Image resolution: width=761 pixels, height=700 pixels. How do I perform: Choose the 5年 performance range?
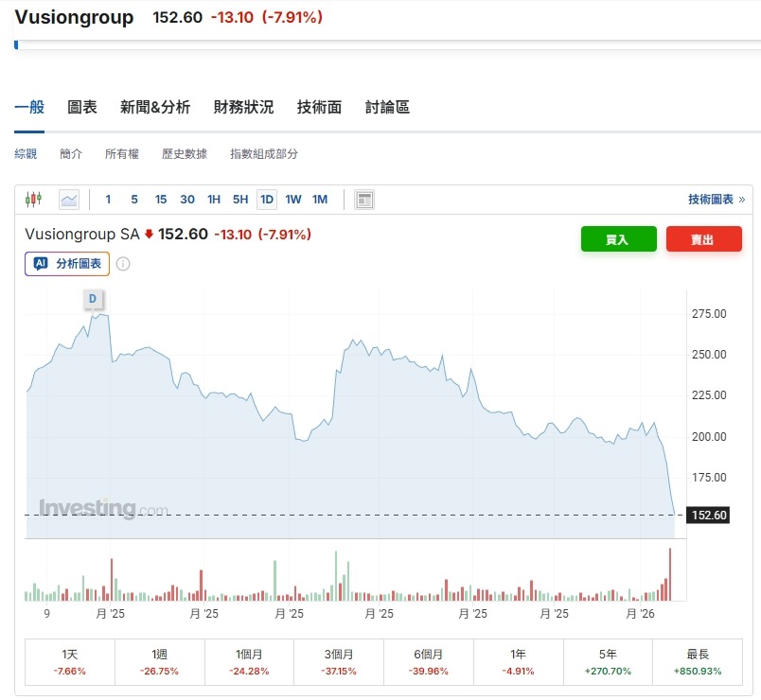click(x=608, y=662)
